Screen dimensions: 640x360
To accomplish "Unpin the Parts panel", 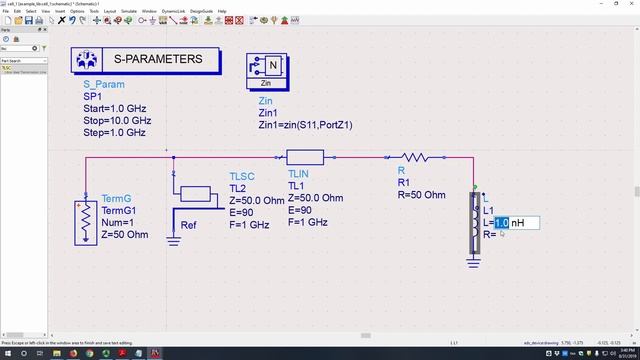I will click(x=40, y=29).
